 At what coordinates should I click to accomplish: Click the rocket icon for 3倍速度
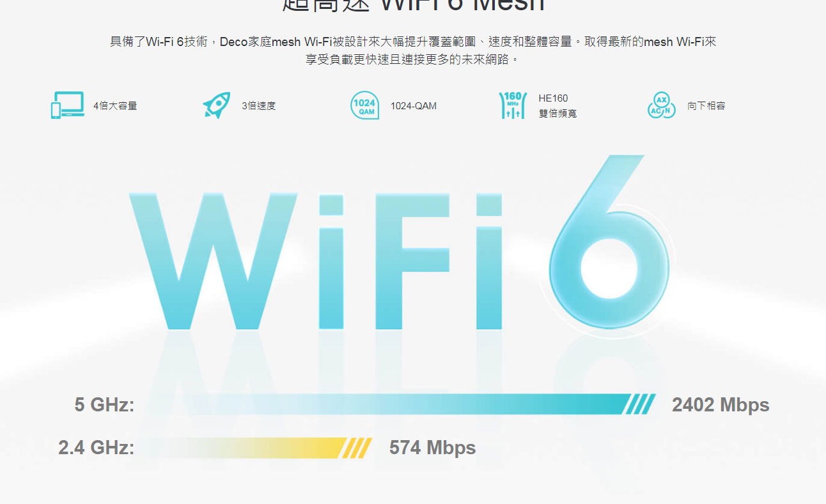[216, 105]
